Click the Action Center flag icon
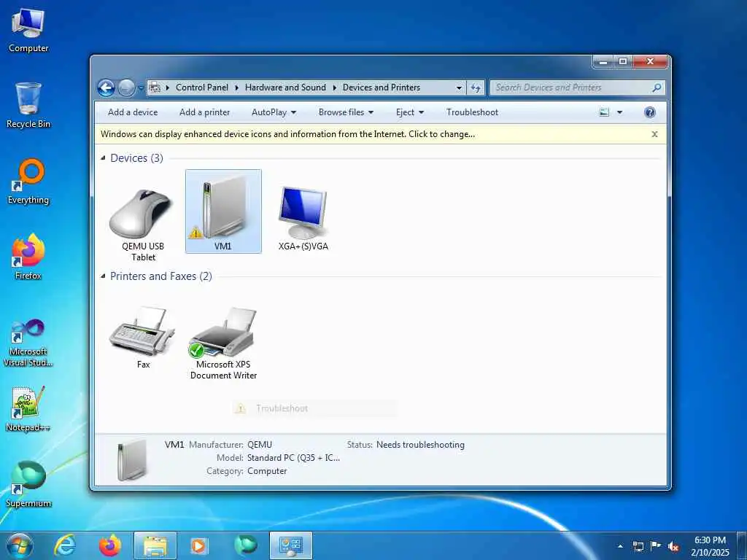Screen dimensions: 747x560 [656, 546]
